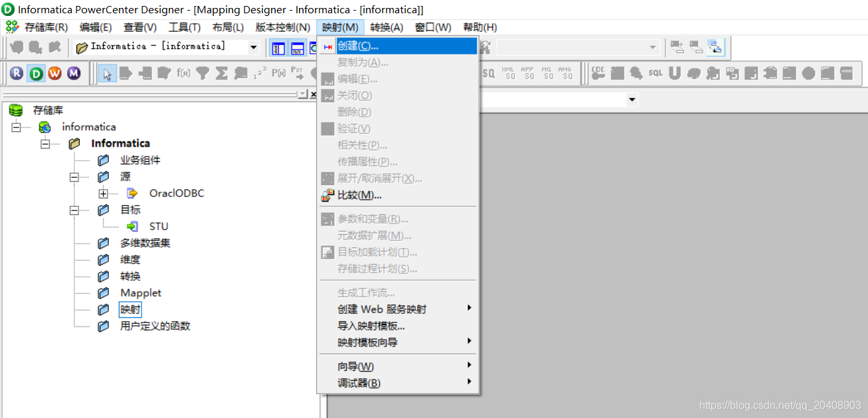Choose 导入映射模板... menu entry

point(398,326)
